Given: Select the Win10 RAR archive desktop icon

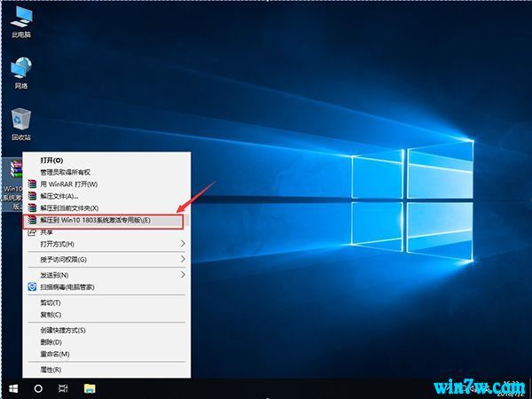Looking at the screenshot, I should tap(12, 185).
